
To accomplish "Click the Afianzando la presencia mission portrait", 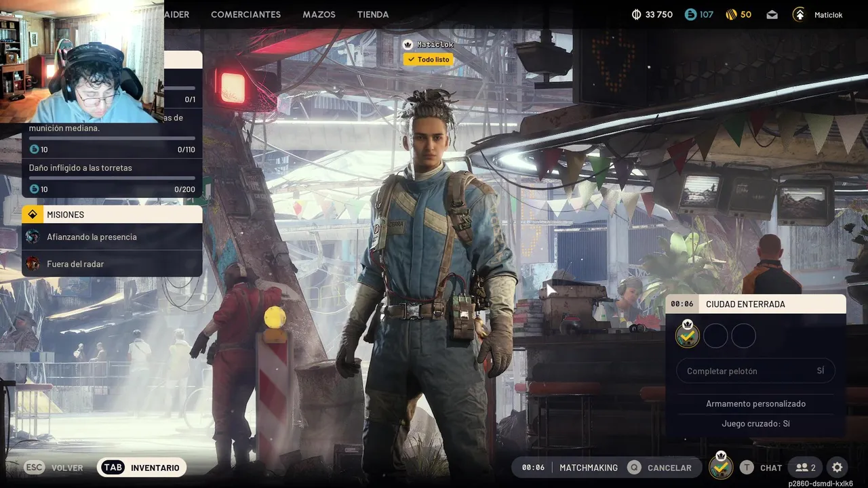I will coord(33,237).
